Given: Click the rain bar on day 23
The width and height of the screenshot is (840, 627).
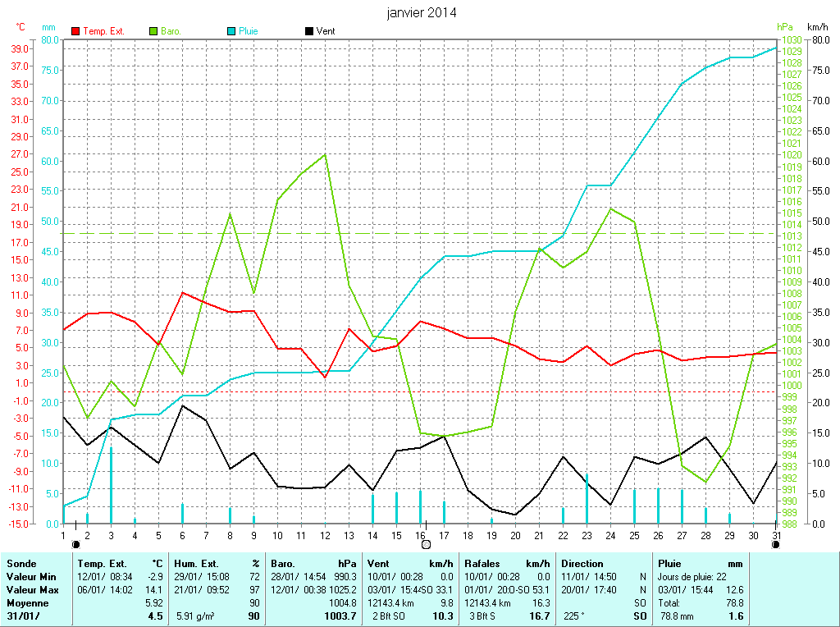Looking at the screenshot, I should (587, 498).
